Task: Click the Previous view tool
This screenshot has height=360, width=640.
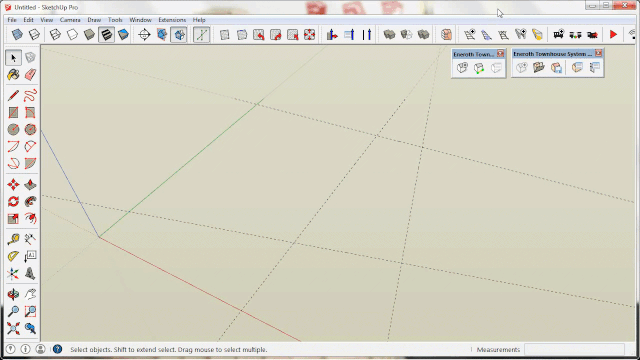Action: click(x=30, y=328)
